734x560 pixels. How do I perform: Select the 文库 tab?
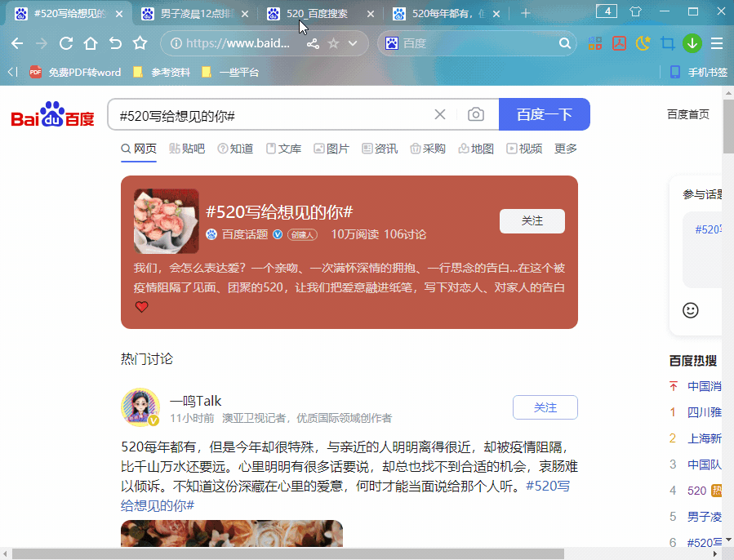(283, 149)
